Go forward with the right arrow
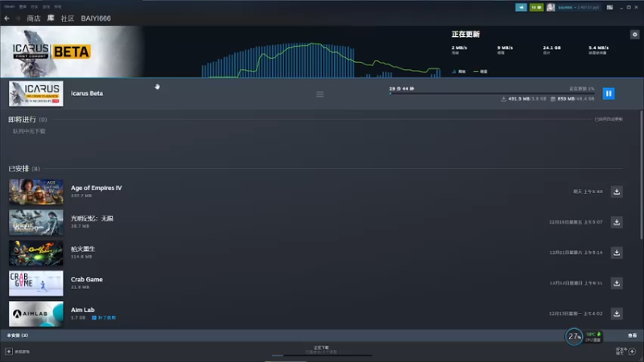 (x=18, y=19)
